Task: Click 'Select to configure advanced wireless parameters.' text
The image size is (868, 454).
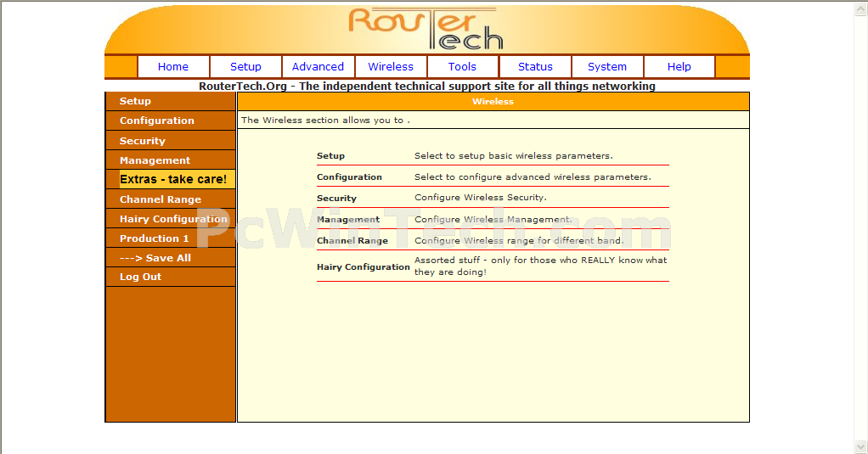Action: [533, 177]
